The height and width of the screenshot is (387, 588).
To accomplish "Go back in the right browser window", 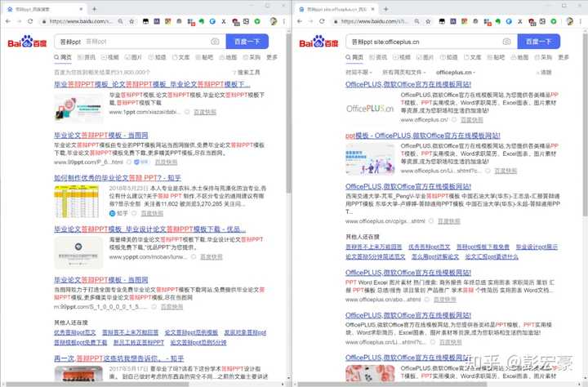I will 299,21.
